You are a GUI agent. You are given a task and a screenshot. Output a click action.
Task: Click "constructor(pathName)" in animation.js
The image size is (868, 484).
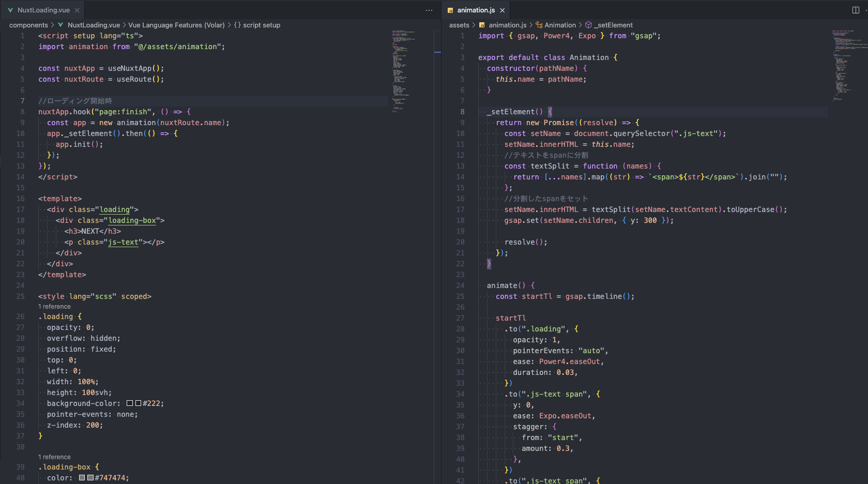click(x=532, y=68)
